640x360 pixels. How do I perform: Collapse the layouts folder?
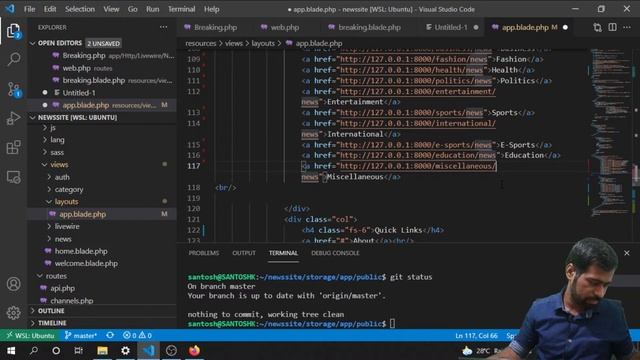(102, 202)
